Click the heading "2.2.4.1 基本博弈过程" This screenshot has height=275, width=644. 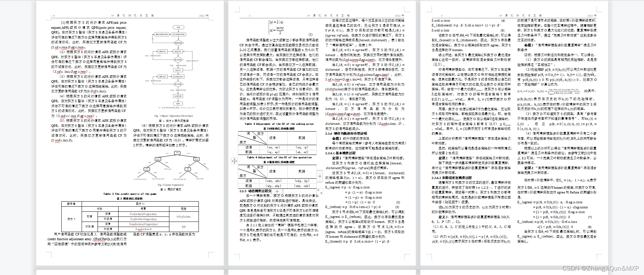click(x=340, y=153)
